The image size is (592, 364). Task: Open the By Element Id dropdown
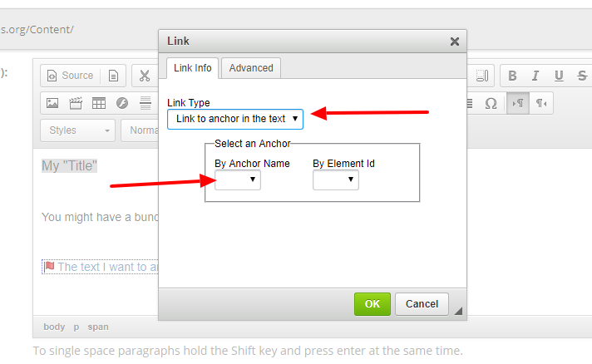pos(336,180)
